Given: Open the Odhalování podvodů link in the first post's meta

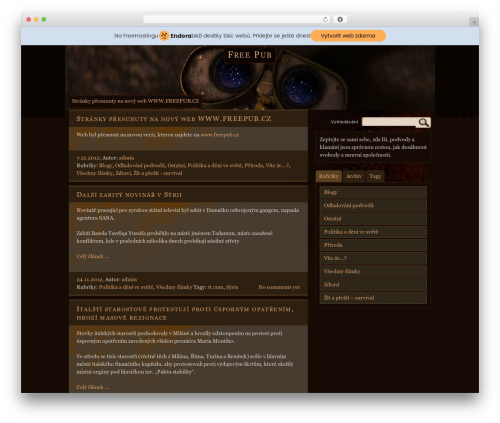Looking at the screenshot, I should (140, 165).
